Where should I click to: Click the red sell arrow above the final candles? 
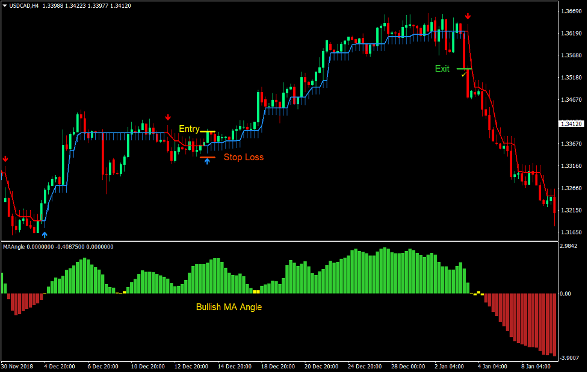pyautogui.click(x=468, y=16)
